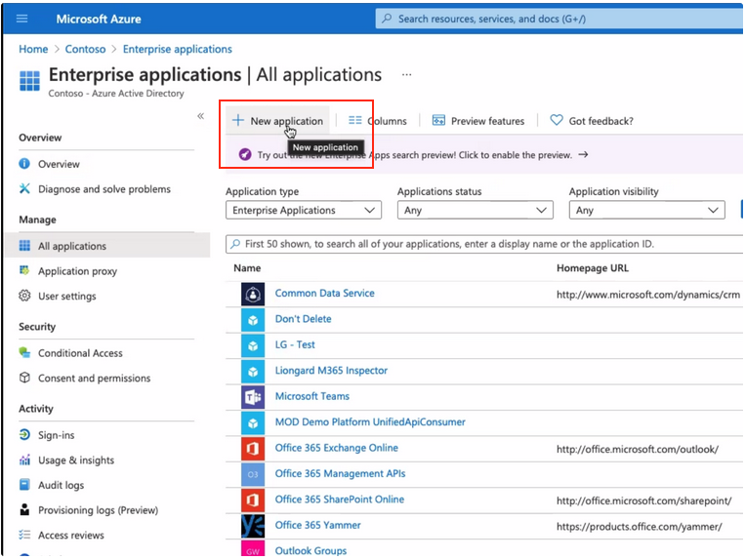Image resolution: width=745 pixels, height=560 pixels.
Task: Open the hamburger portal menu
Action: point(21,19)
